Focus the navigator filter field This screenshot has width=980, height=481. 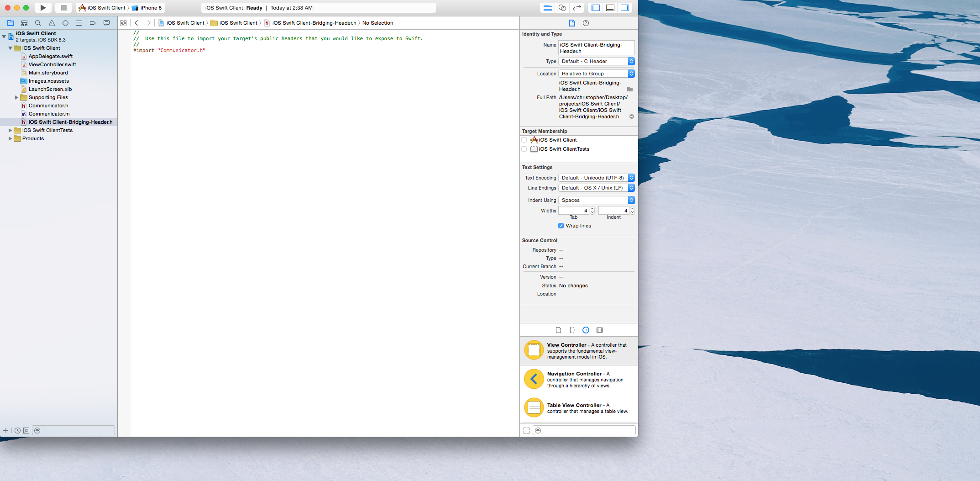coord(73,430)
